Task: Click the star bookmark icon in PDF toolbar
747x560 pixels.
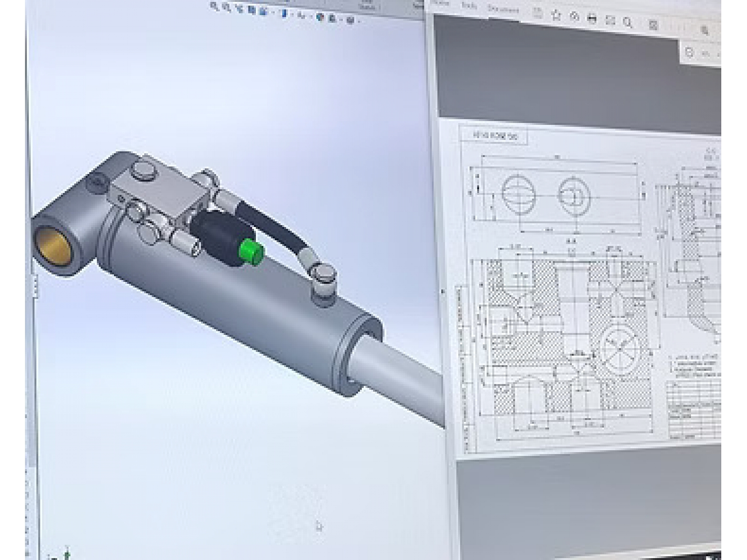Action: pyautogui.click(x=556, y=15)
